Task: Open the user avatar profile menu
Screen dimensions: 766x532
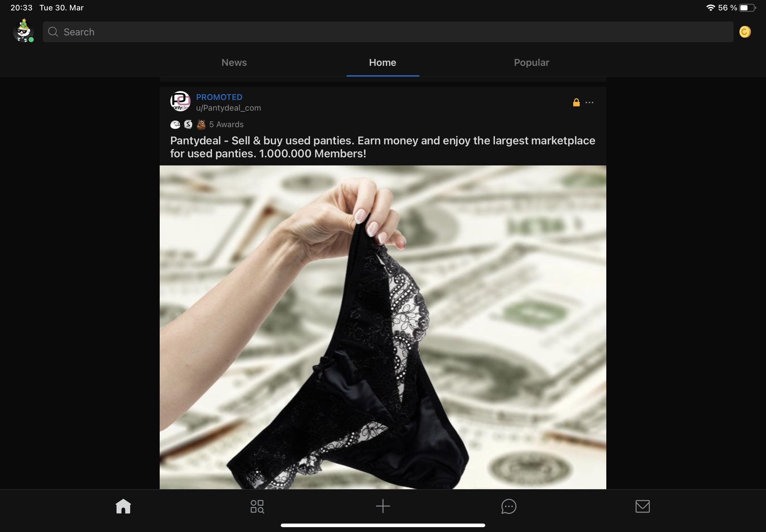Action: (23, 31)
